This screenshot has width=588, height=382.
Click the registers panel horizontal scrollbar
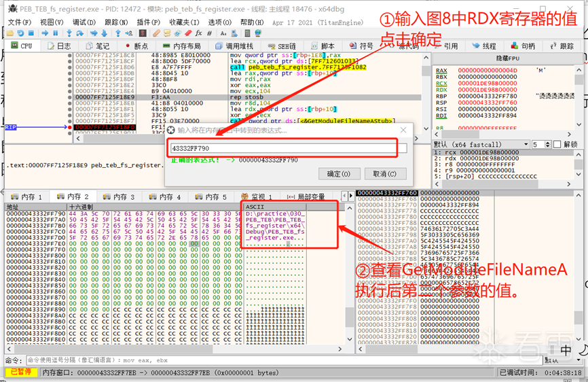(503, 134)
